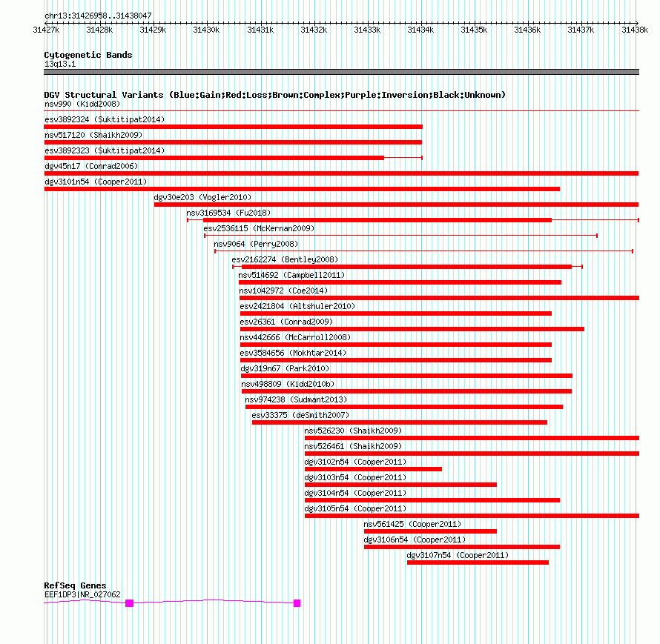Select the second magenta exon box of EEF1DP3
660x644 pixels.
click(297, 603)
